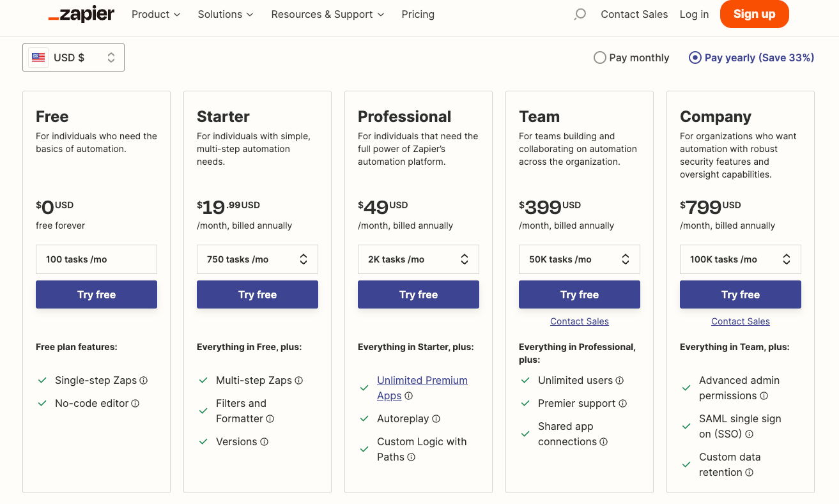
Task: Open the USD currency dropdown
Action: (73, 57)
